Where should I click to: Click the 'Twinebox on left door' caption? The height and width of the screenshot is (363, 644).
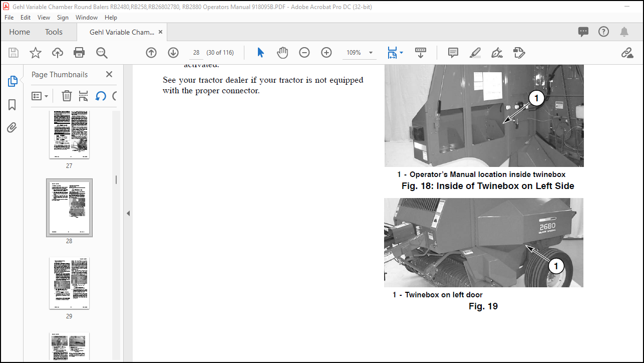click(x=438, y=295)
